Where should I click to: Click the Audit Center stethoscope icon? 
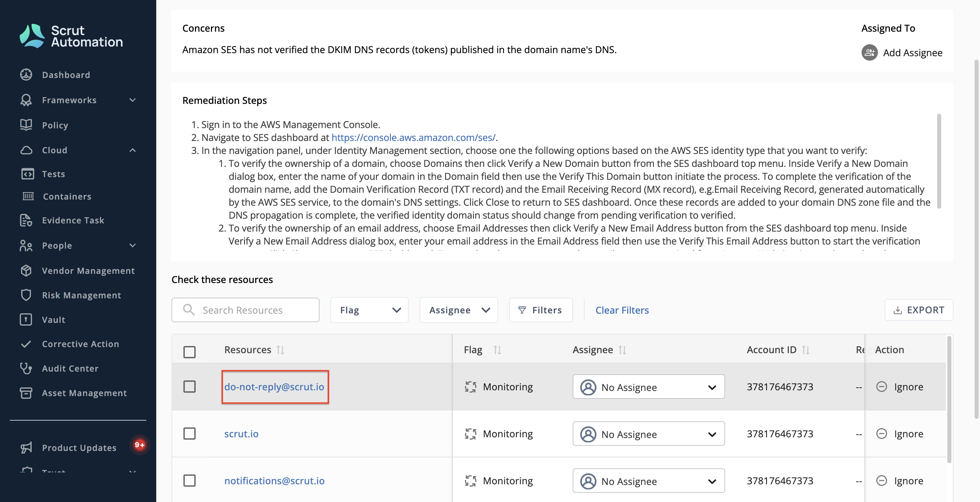coord(26,368)
